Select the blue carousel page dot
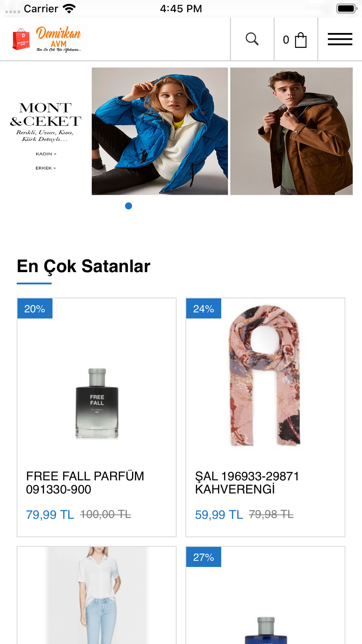 [129, 206]
